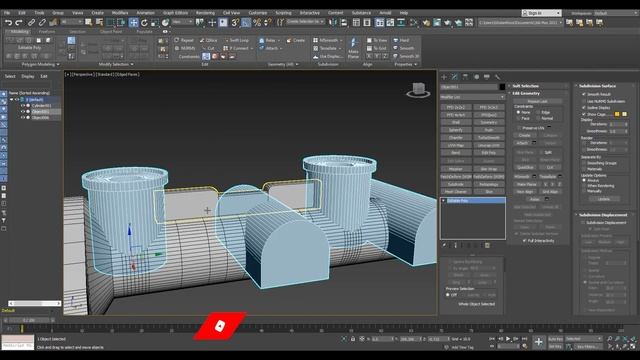Viewport: 640px width, 360px height.
Task: Open the Utilities tab in command panel
Action: point(497,77)
